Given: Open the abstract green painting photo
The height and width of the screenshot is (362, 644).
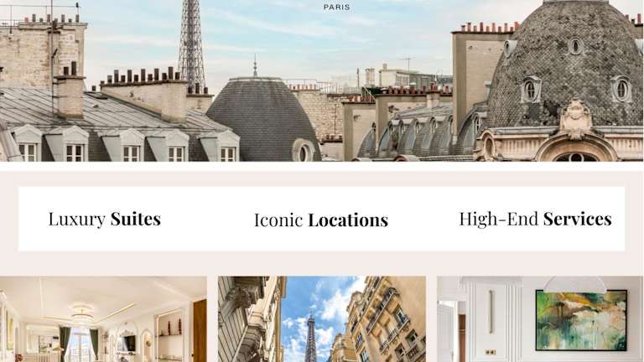Looking at the screenshot, I should pos(540,319).
